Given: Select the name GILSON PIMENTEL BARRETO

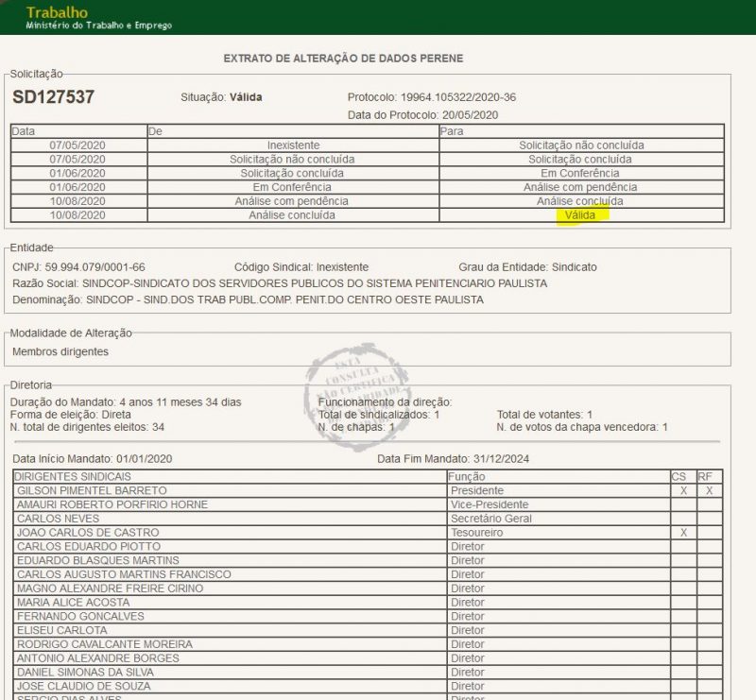Looking at the screenshot, I should [x=92, y=491].
